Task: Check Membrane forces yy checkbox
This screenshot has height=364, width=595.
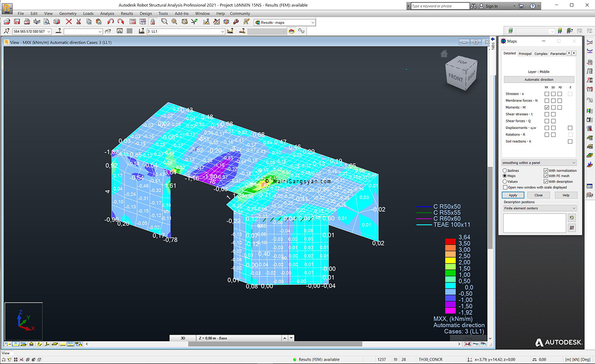Action: click(553, 100)
